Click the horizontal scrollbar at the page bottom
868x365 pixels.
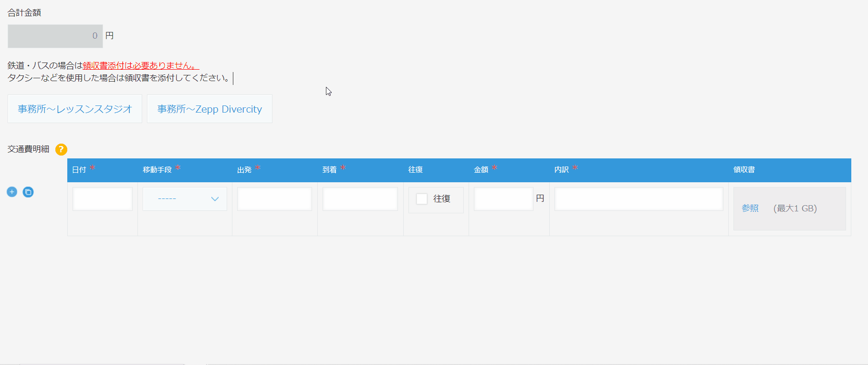[102, 364]
